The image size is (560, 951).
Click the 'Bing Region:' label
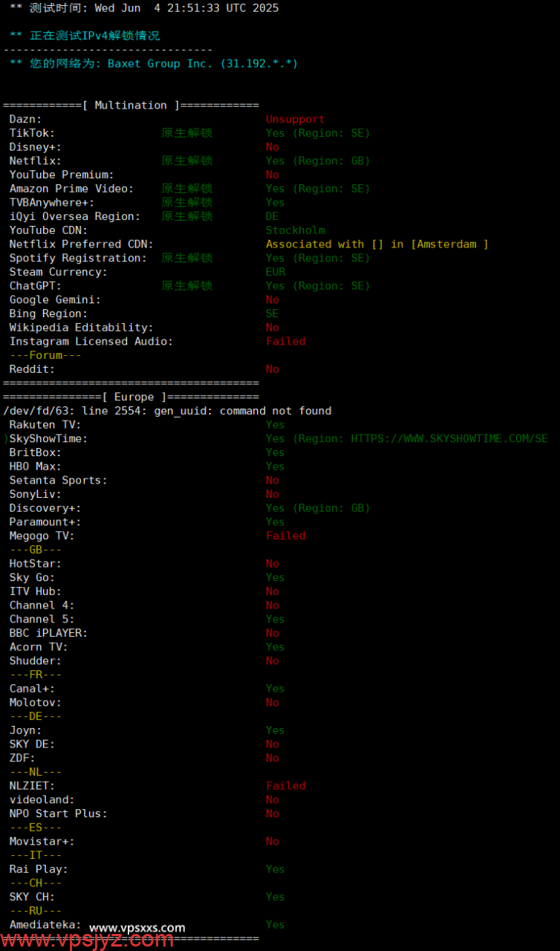coord(49,314)
